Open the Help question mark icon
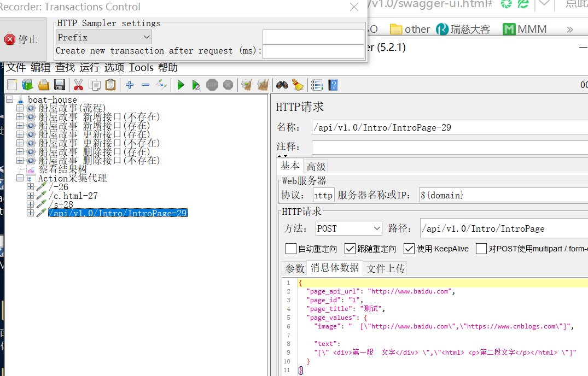The image size is (588, 376). click(333, 85)
